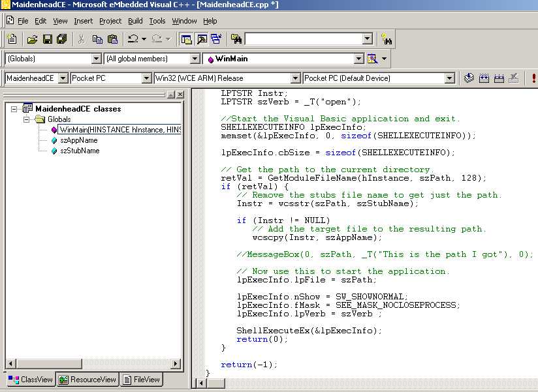Open the Insert menu
Screen dimensions: 538x392
[84, 21]
